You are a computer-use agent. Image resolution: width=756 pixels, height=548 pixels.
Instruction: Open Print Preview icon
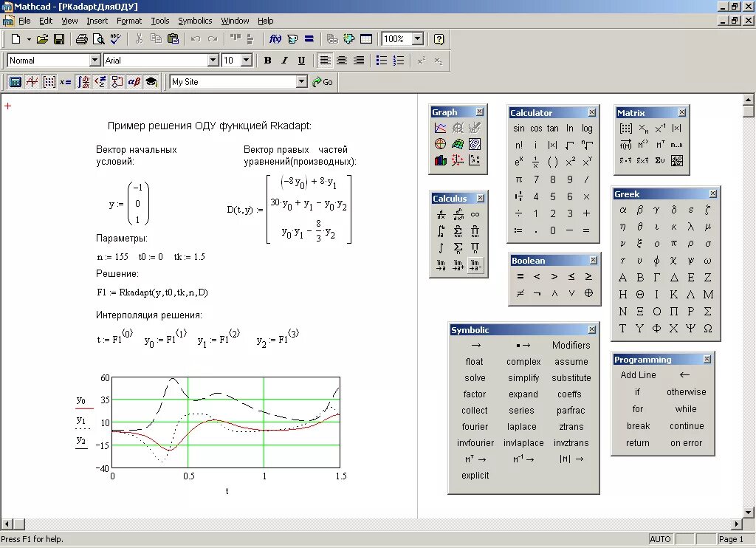point(98,39)
